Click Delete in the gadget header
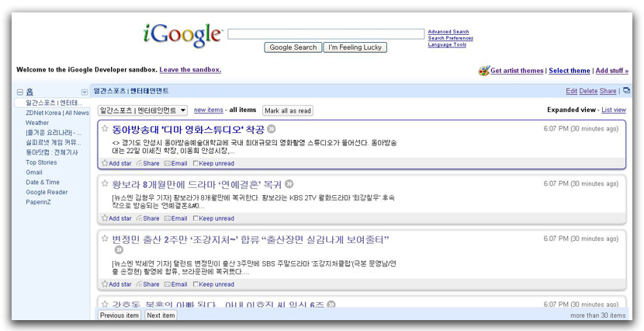644x331 pixels. tap(588, 91)
